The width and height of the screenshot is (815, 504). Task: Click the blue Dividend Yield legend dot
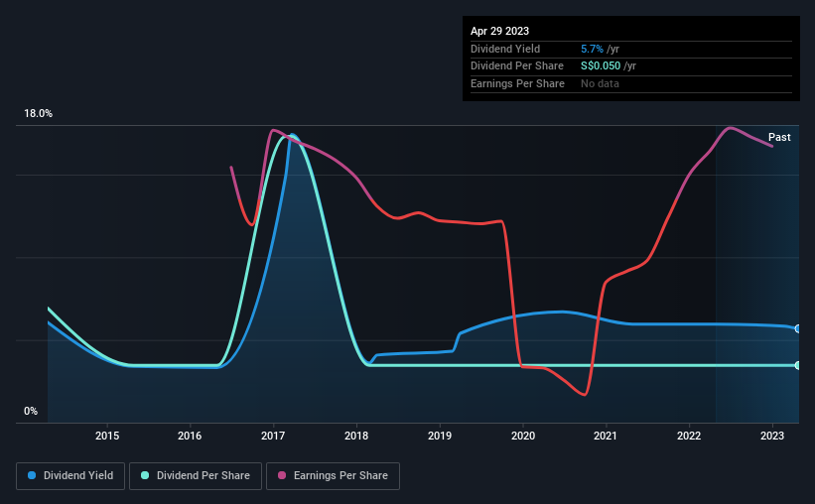pyautogui.click(x=32, y=475)
